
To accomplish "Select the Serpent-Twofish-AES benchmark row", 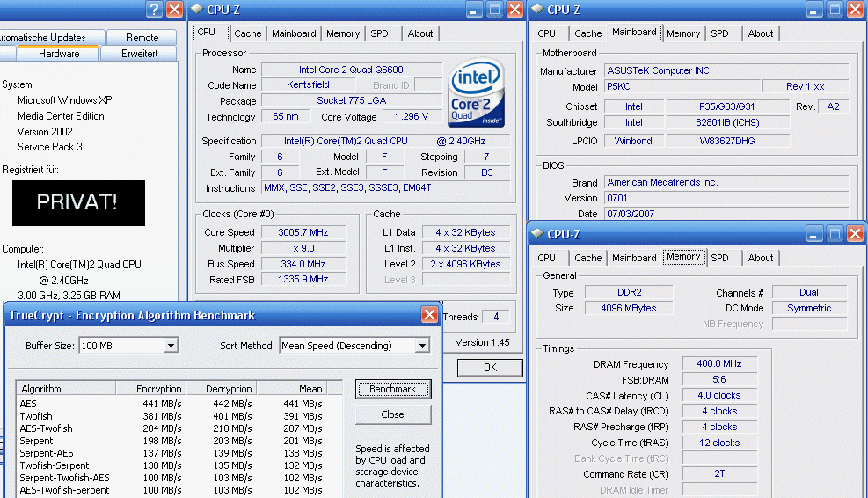I will 171,478.
